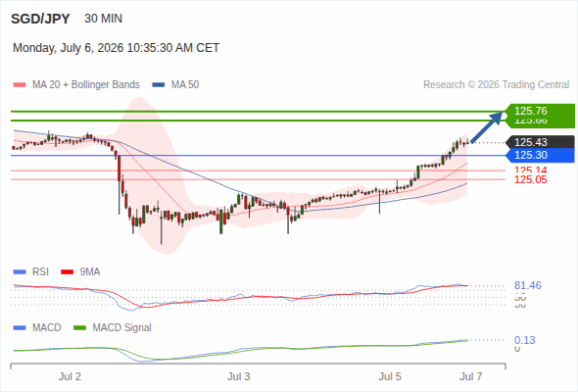Click the black 125.43 current price tag
Screen dimensions: 578x392
[x=540, y=142]
